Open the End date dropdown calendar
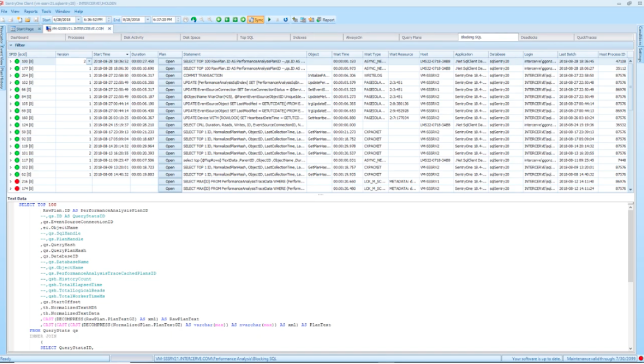The width and height of the screenshot is (644, 364). pos(148,20)
